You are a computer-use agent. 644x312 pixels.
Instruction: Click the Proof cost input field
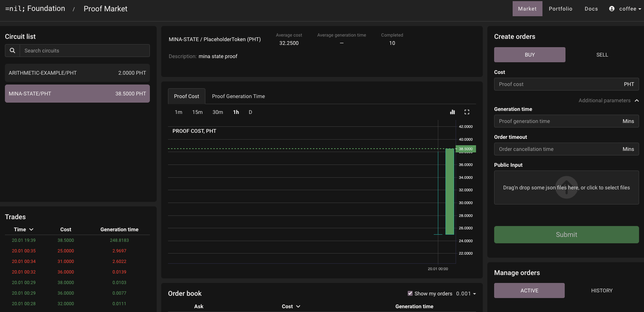tap(566, 84)
